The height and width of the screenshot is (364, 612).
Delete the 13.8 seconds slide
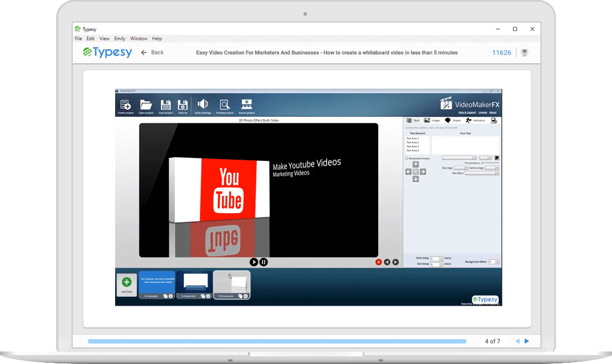pos(246,296)
